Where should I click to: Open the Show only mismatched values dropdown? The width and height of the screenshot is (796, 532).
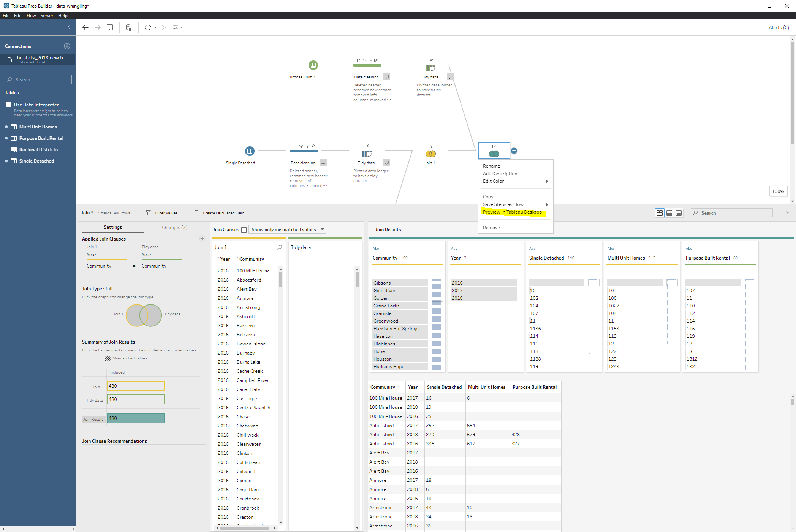(287, 230)
